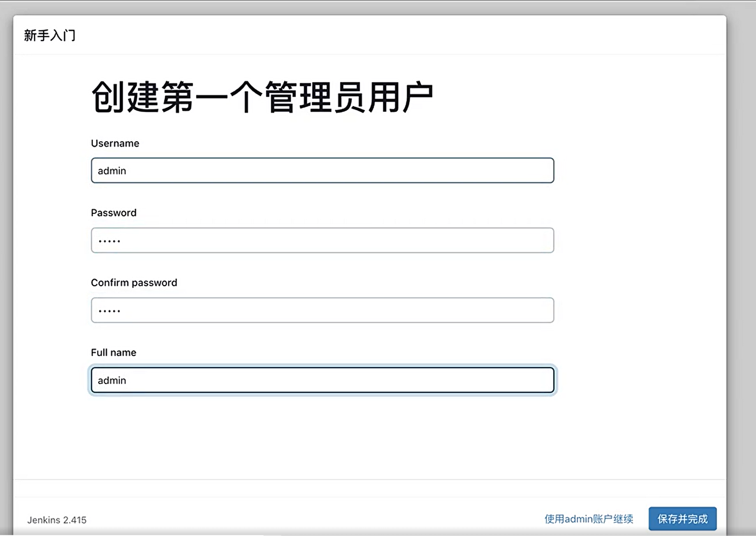Click the 保存并完成 button
This screenshot has height=536, width=756.
pos(682,519)
